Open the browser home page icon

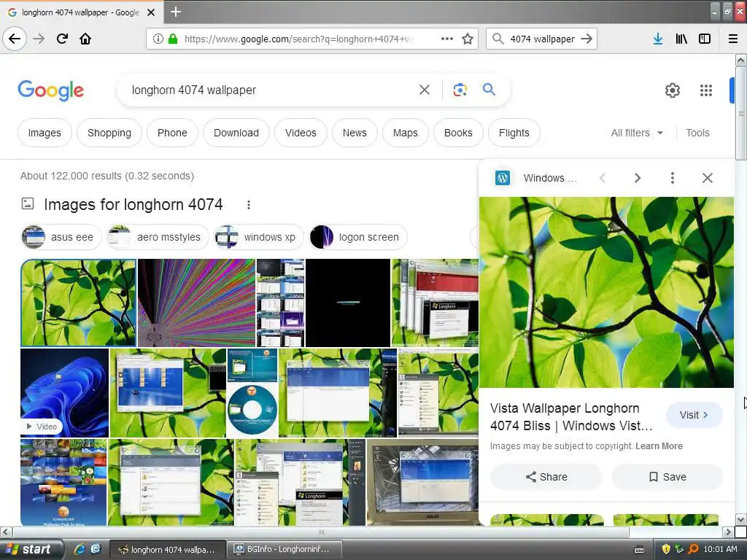tap(85, 39)
